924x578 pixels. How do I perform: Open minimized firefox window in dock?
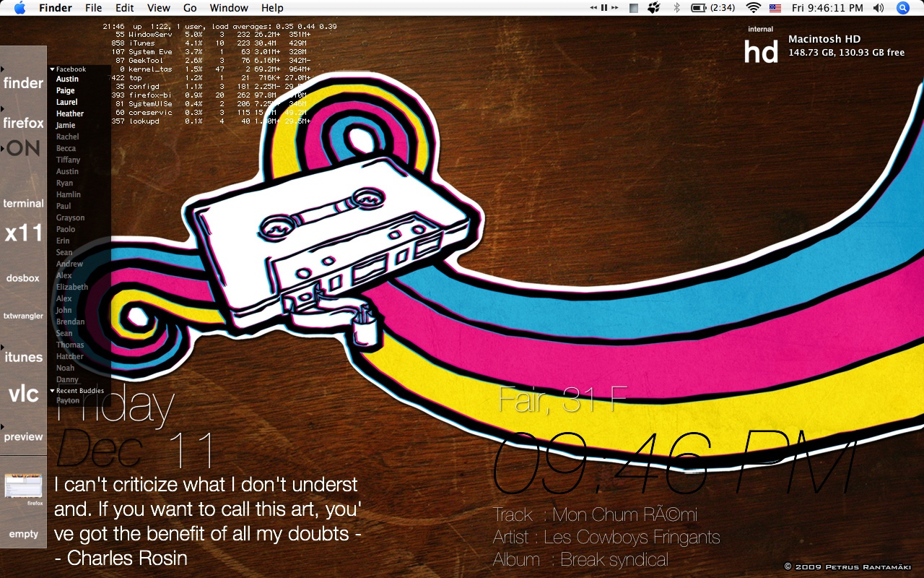23,487
